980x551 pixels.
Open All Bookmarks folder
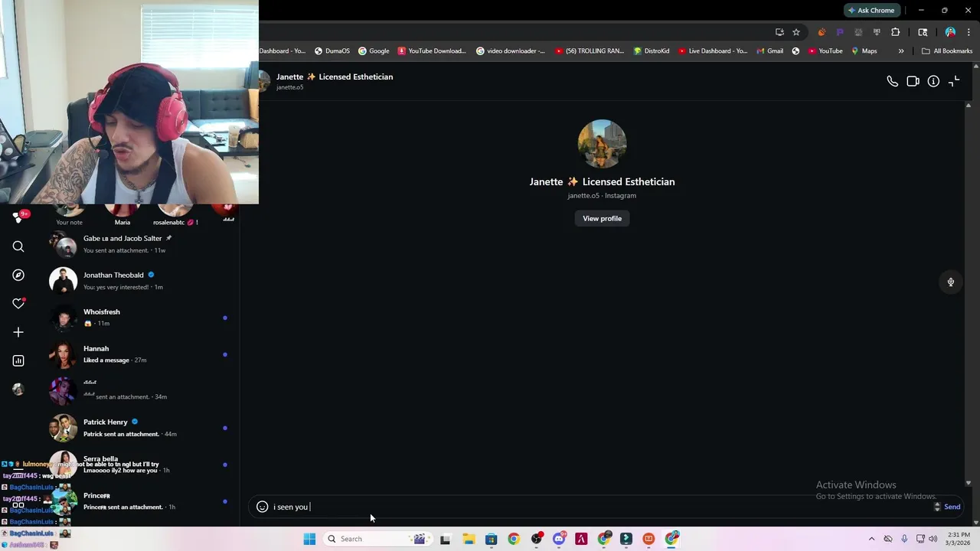tap(947, 51)
